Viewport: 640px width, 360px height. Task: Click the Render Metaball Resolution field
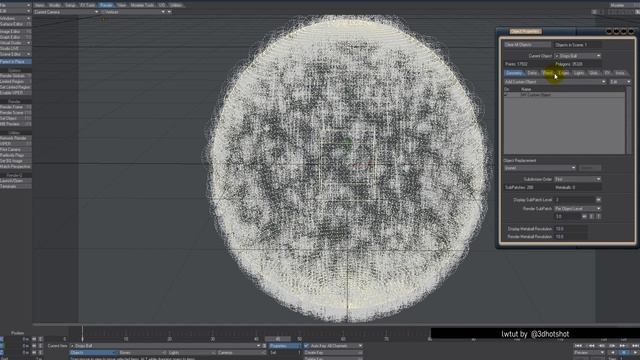coord(571,237)
